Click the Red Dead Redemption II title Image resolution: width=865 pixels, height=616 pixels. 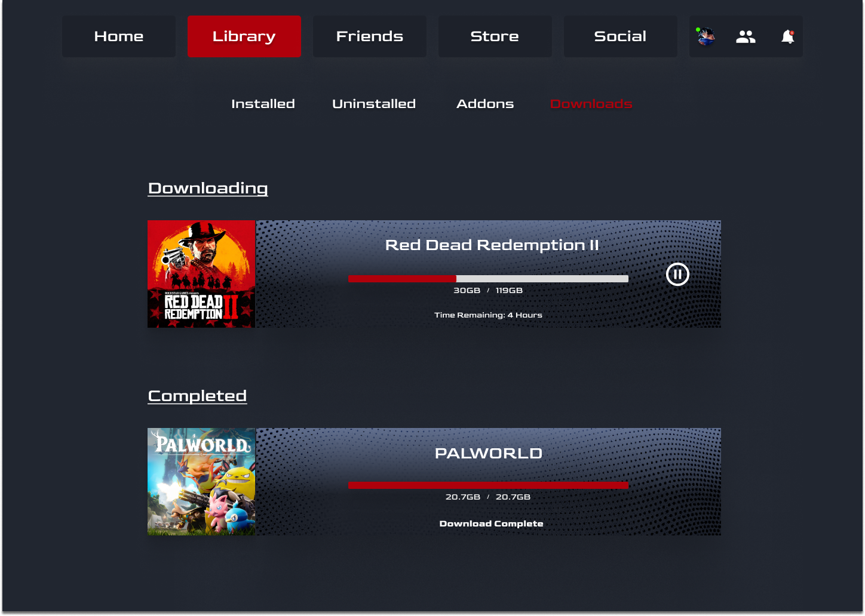(492, 245)
